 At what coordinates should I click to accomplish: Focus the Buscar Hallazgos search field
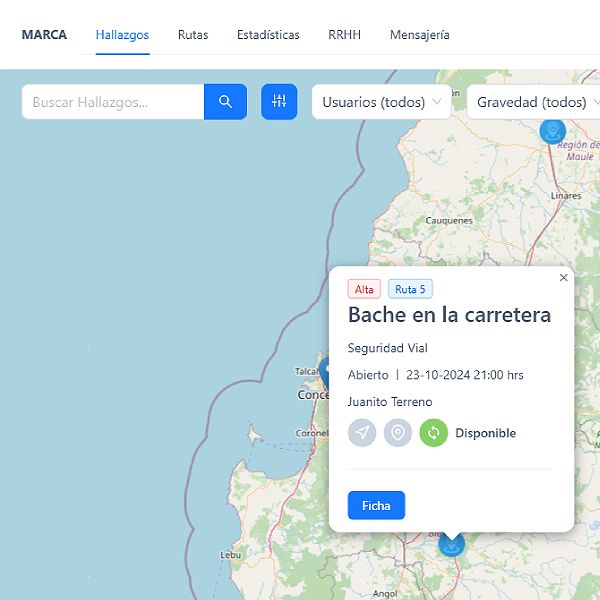[113, 102]
